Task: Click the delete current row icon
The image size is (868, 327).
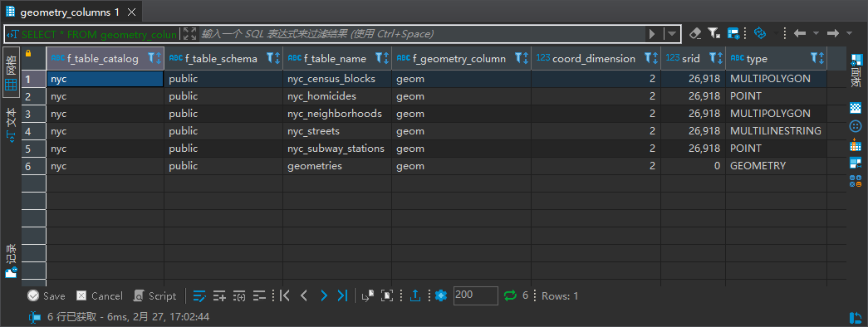Action: coord(259,296)
